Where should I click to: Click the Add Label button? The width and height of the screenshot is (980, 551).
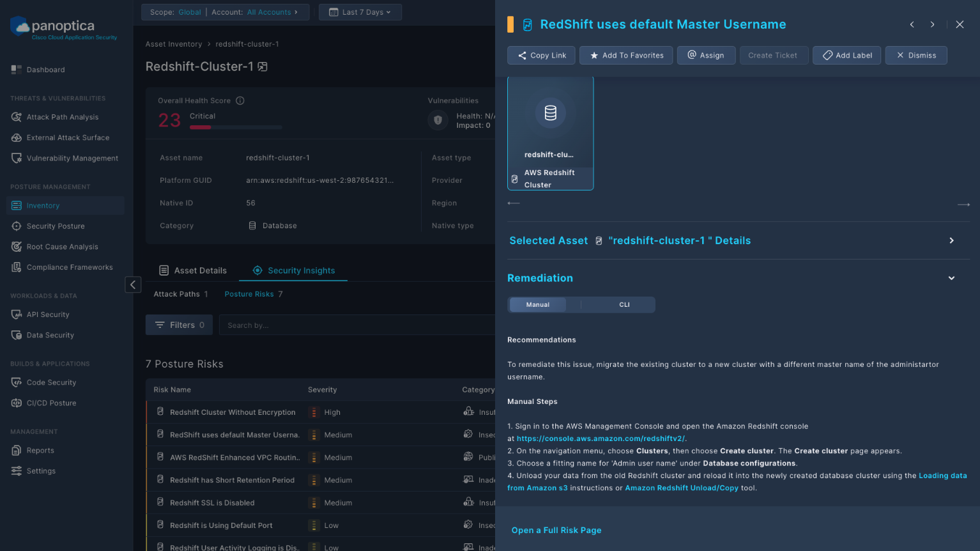tap(846, 56)
